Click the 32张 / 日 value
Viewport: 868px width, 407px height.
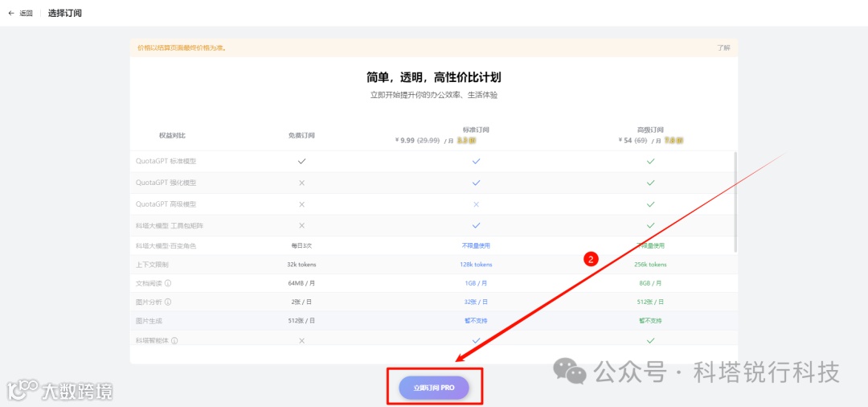476,302
